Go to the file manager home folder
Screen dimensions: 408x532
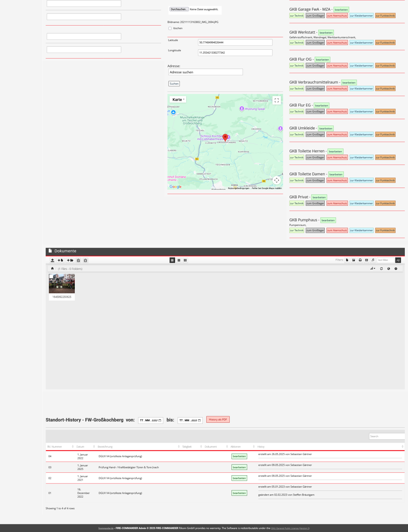click(x=52, y=269)
